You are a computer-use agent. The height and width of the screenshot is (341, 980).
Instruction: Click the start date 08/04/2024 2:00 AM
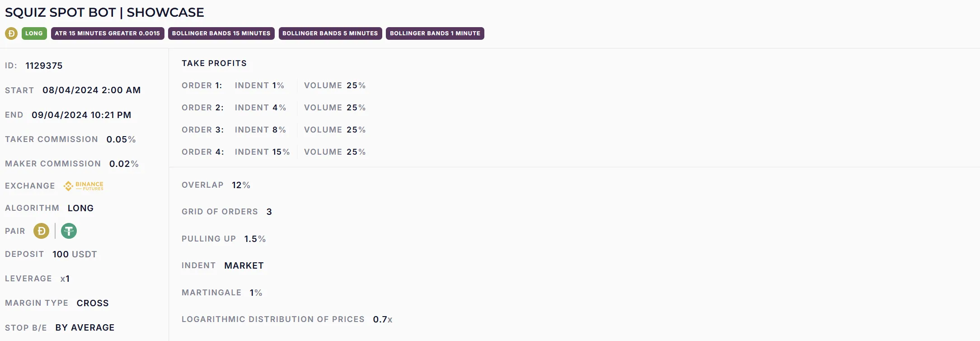tap(91, 90)
